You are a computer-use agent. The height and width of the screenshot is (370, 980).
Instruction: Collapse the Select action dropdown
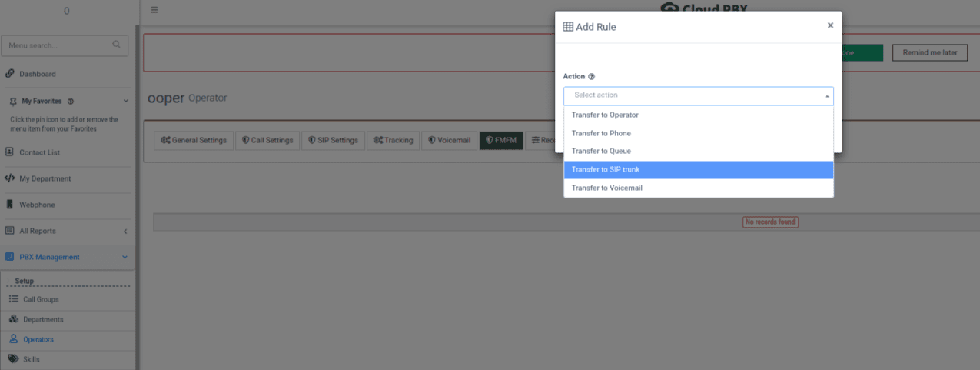pyautogui.click(x=827, y=96)
